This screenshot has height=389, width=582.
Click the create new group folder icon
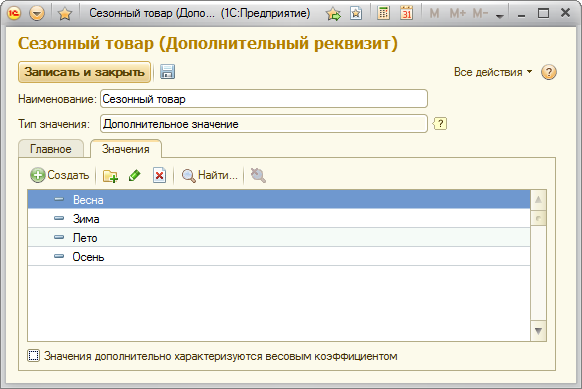tap(110, 176)
